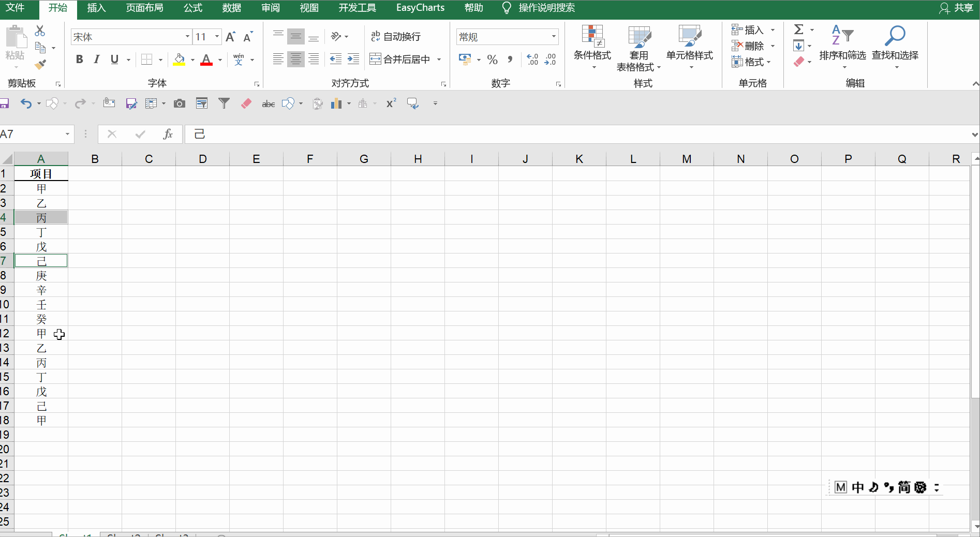Click the filter funnel icon in quick access toolbar
Viewport: 980px width, 537px height.
tap(224, 103)
